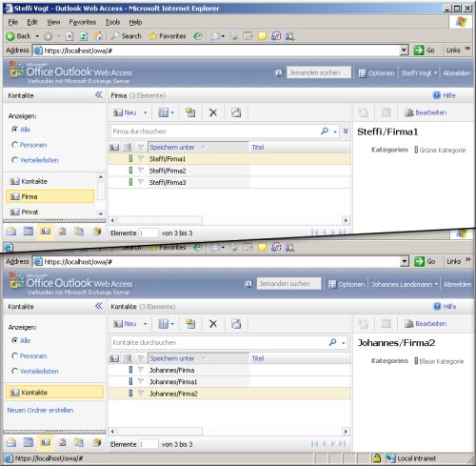476x466 pixels.
Task: Toggle flag on Steffi/Firma1 row
Action: coord(141,158)
